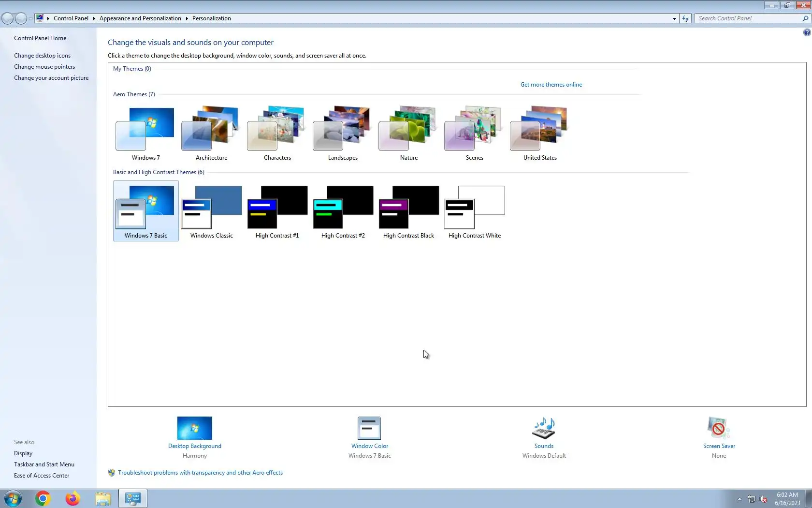The height and width of the screenshot is (508, 812).
Task: Launch Google Chrome from the taskbar
Action: click(43, 498)
